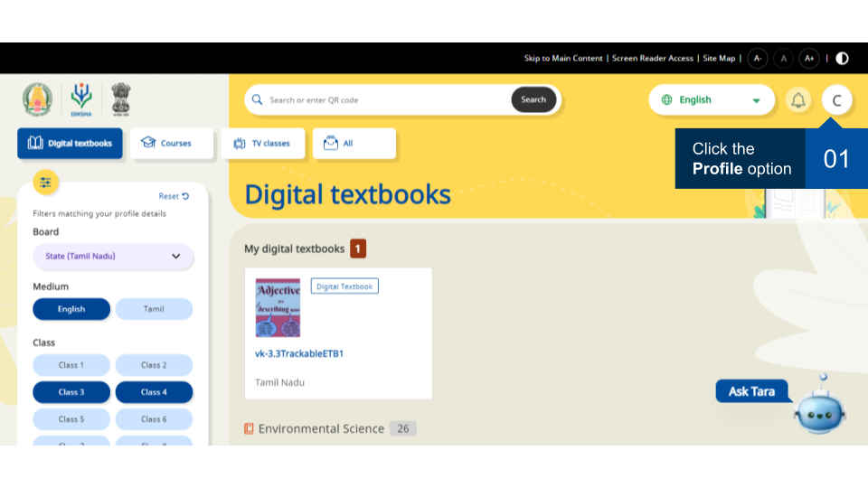Open the vk-3.3TrackableETB1 textbook thumbnail
This screenshot has height=488, width=868.
pos(278,307)
